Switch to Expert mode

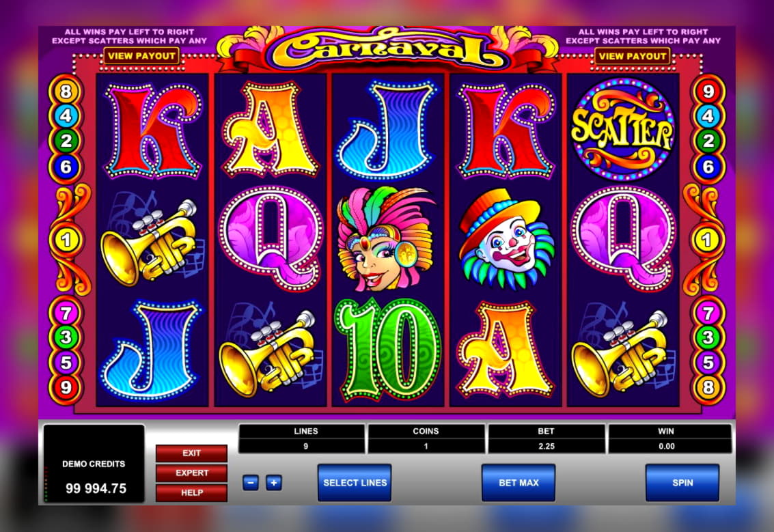click(x=191, y=473)
